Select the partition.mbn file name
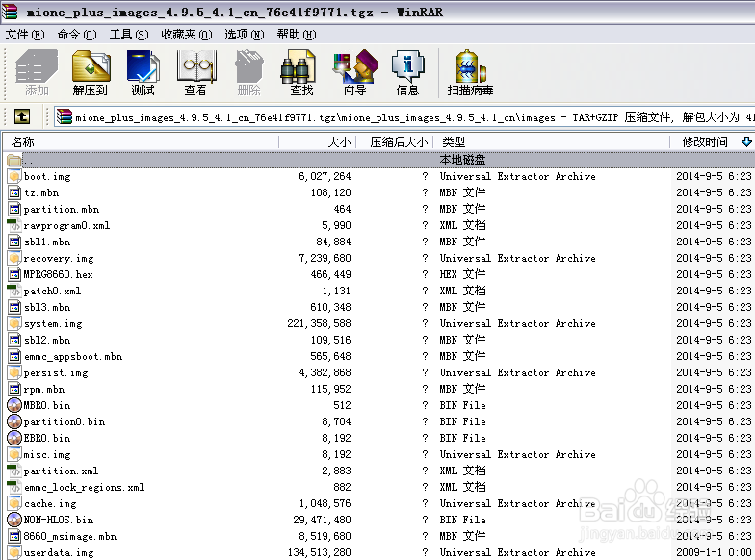Image resolution: width=755 pixels, height=560 pixels. 62,210
